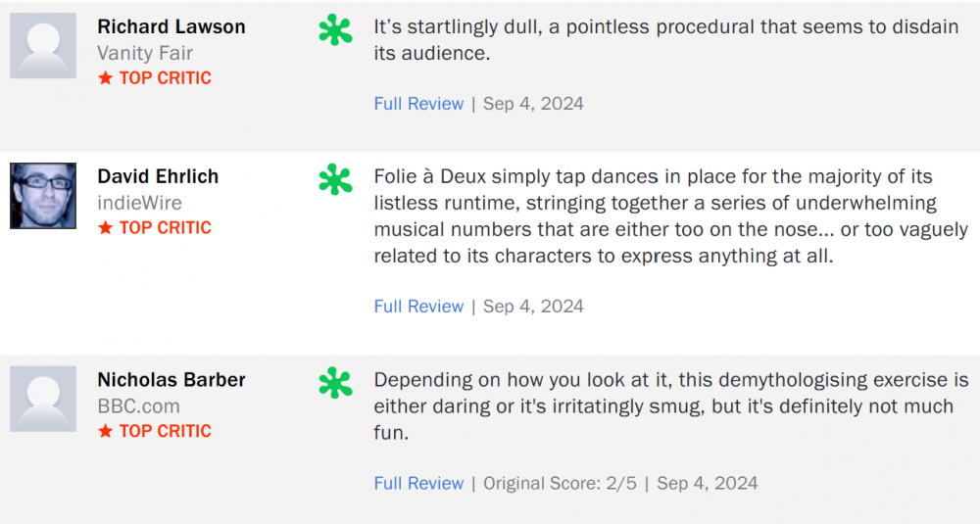Image resolution: width=980 pixels, height=524 pixels.
Task: Open Full Review for David Ehrlich's critique
Action: (x=418, y=307)
